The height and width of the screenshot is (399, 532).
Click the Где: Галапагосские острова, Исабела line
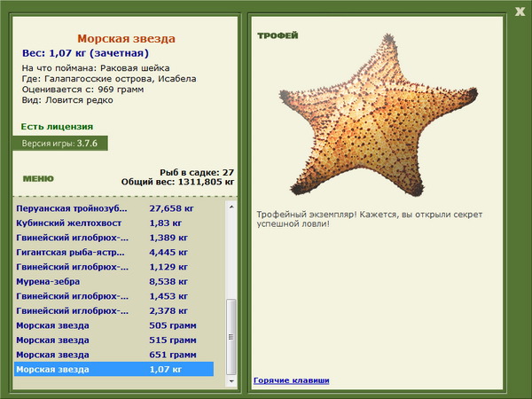(109, 79)
